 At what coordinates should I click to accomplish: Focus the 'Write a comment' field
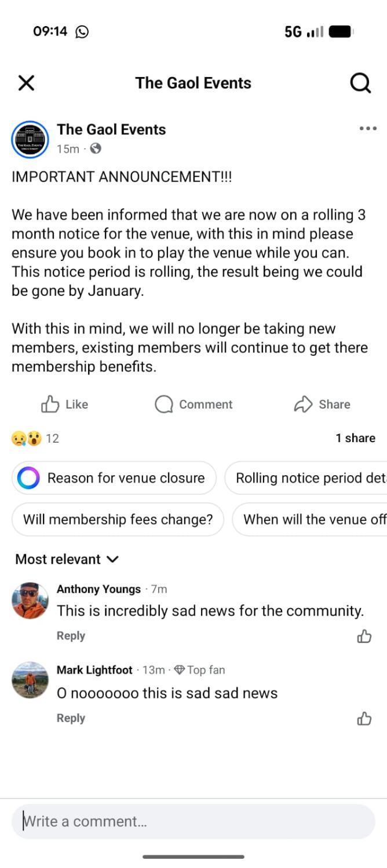click(x=193, y=821)
